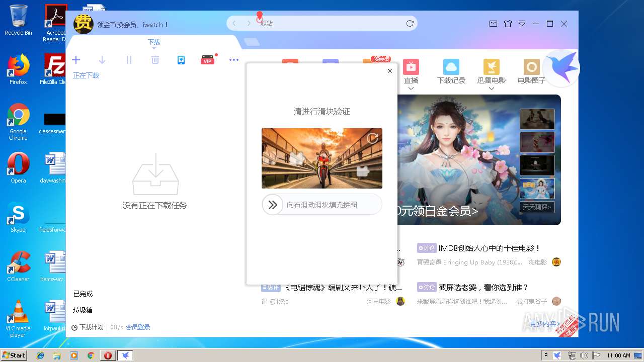Select the fourth banner side thumbnail
Image resolution: width=644 pixels, height=362 pixels.
537,189
